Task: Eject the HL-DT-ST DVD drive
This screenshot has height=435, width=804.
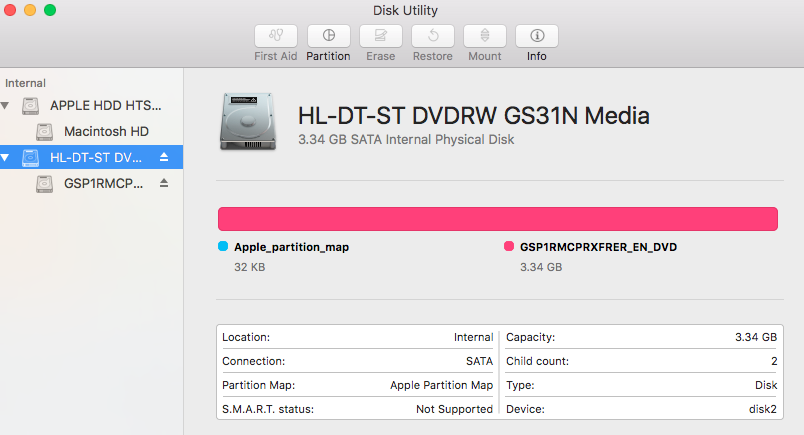Action: (164, 157)
